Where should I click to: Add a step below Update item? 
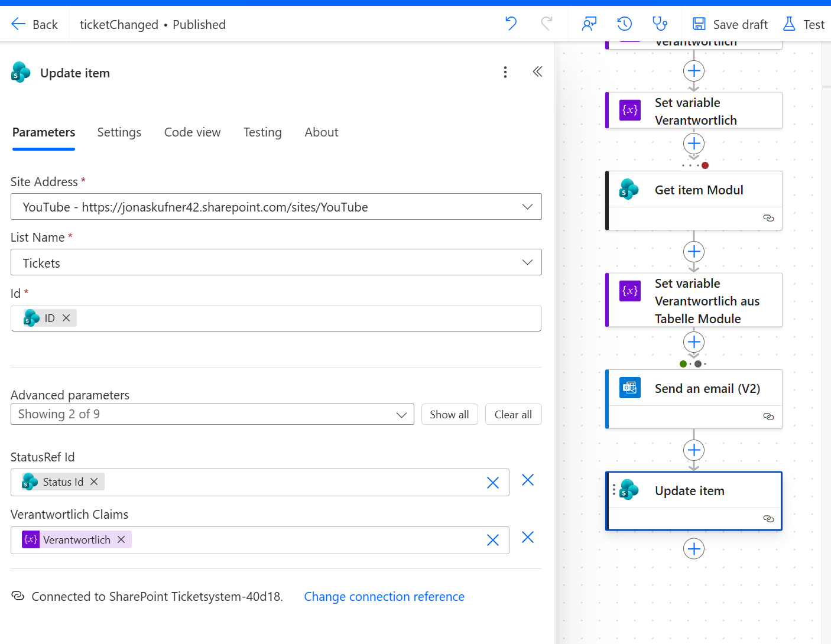click(693, 549)
